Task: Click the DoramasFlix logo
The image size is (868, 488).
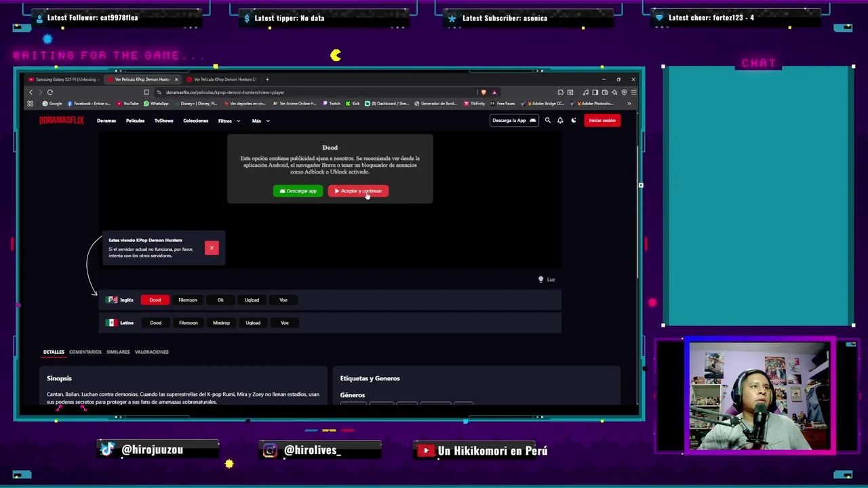Action: coord(61,121)
